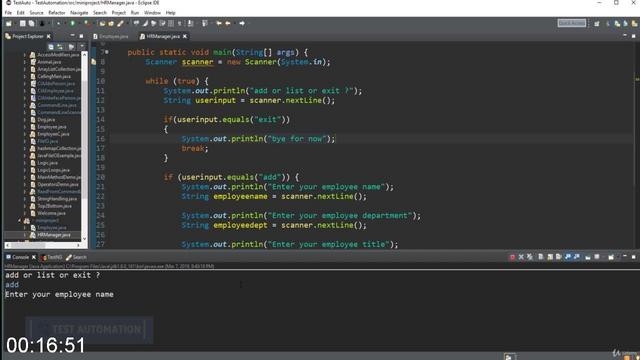Toggle Show Console on Standard Error change
Viewport: 640px width, 360px height.
tap(576, 257)
